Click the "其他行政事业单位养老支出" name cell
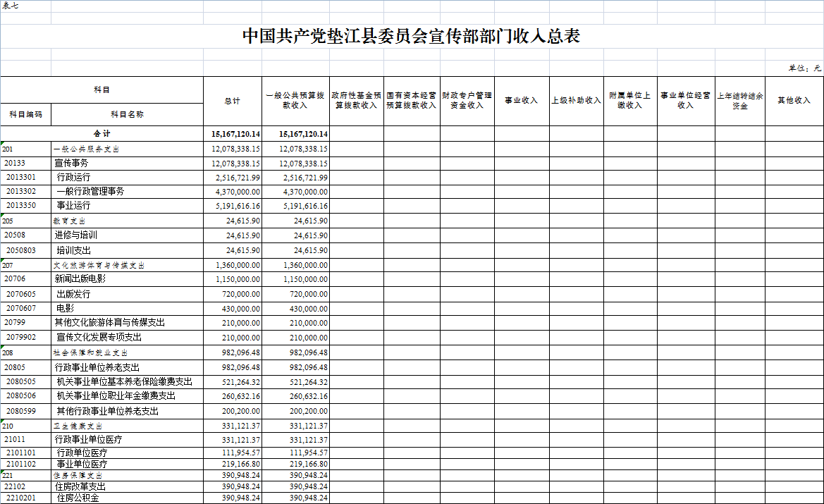The image size is (824, 504). point(127,411)
